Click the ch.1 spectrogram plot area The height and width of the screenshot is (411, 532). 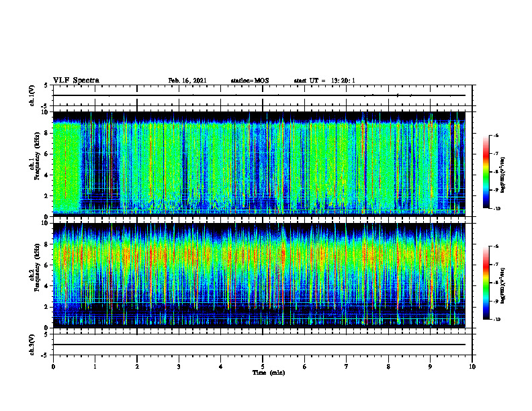pyautogui.click(x=259, y=164)
